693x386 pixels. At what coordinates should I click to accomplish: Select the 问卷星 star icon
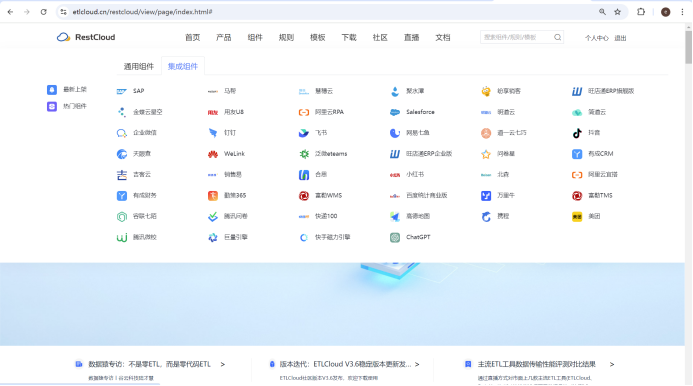point(486,154)
